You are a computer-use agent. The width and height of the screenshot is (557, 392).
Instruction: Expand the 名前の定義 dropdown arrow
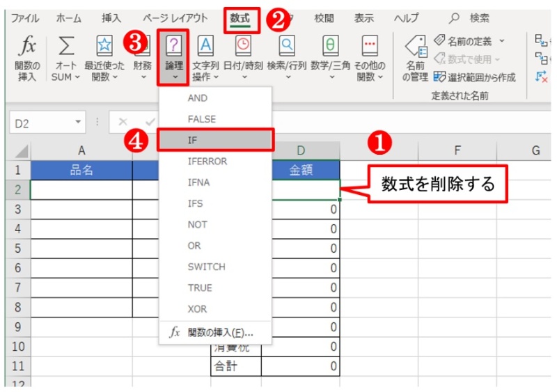[501, 41]
